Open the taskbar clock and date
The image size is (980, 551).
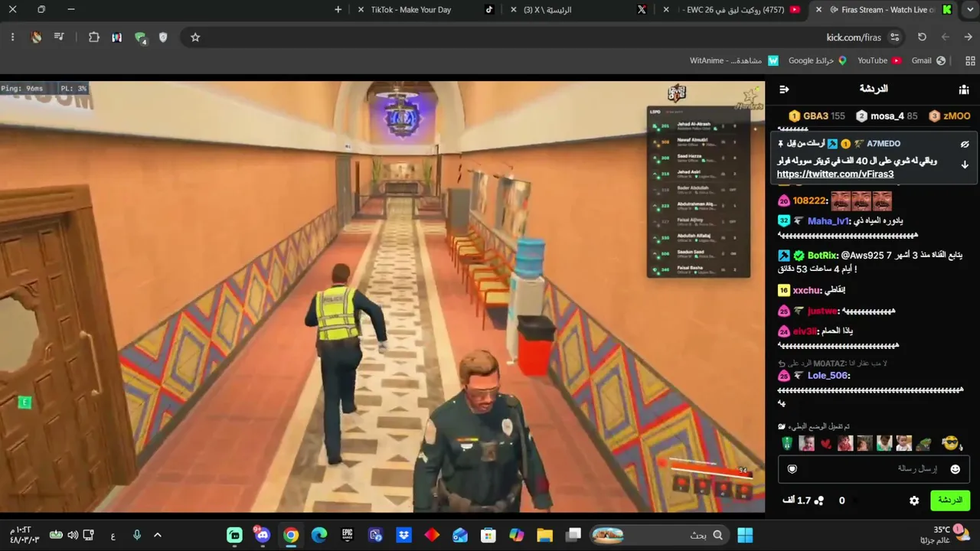pyautogui.click(x=24, y=535)
